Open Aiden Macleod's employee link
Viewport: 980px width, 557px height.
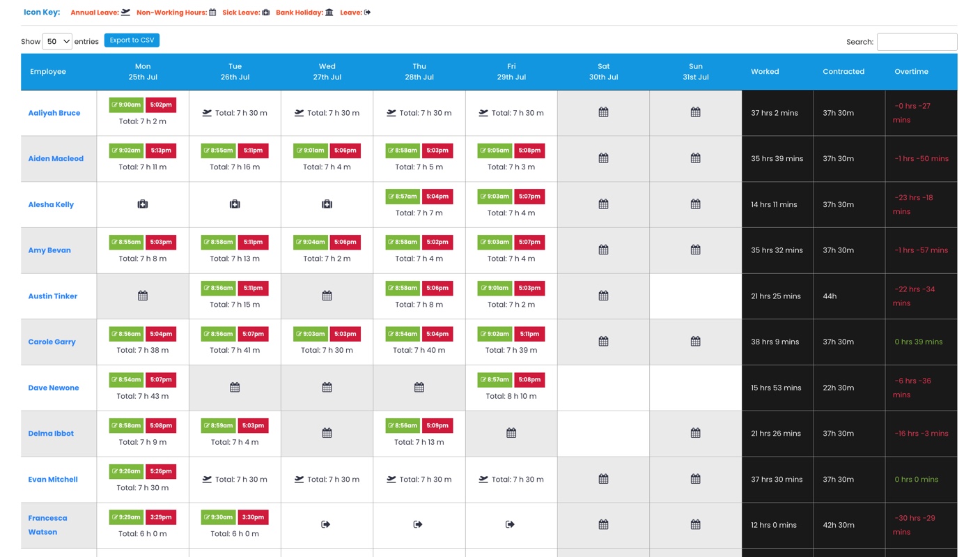tap(56, 159)
